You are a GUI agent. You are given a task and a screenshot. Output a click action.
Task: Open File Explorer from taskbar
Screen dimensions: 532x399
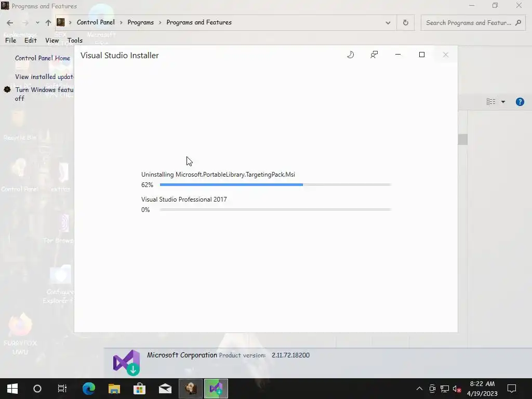(114, 389)
